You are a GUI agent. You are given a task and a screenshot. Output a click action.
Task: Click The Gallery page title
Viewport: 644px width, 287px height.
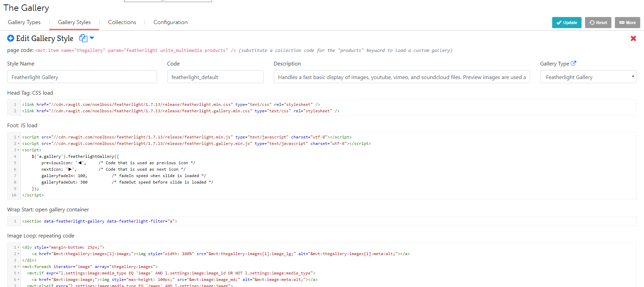coord(26,8)
